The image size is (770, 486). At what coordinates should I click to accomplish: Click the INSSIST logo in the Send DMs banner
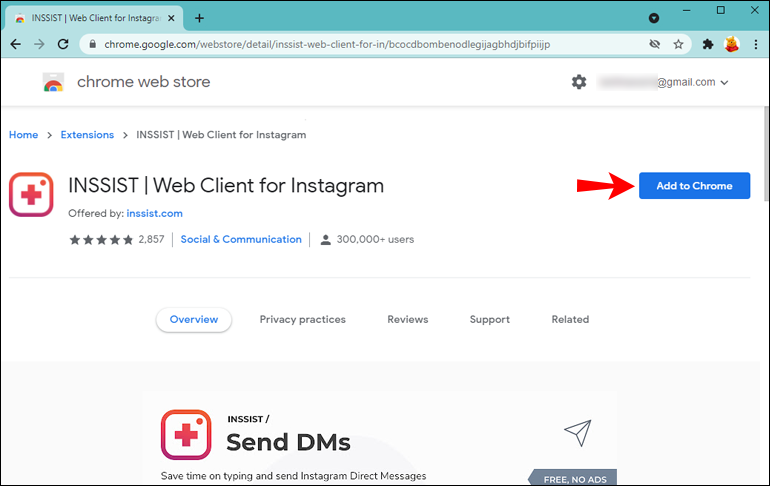click(x=186, y=434)
